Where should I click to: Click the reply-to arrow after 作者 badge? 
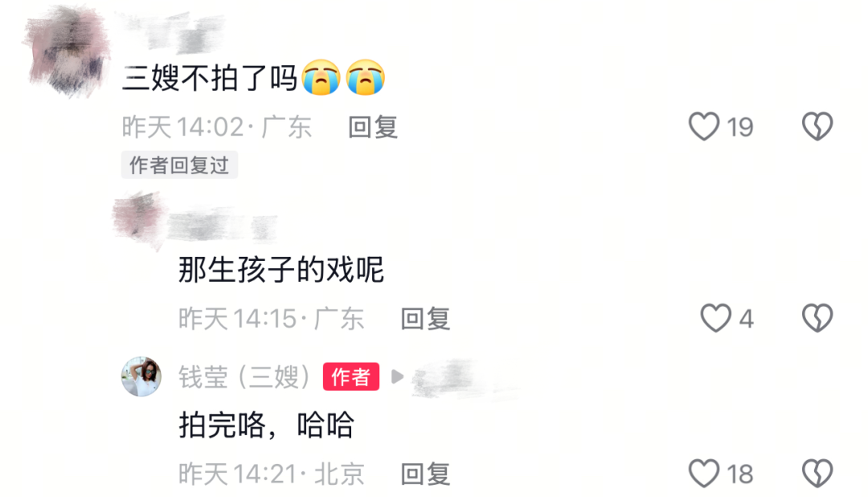[397, 377]
